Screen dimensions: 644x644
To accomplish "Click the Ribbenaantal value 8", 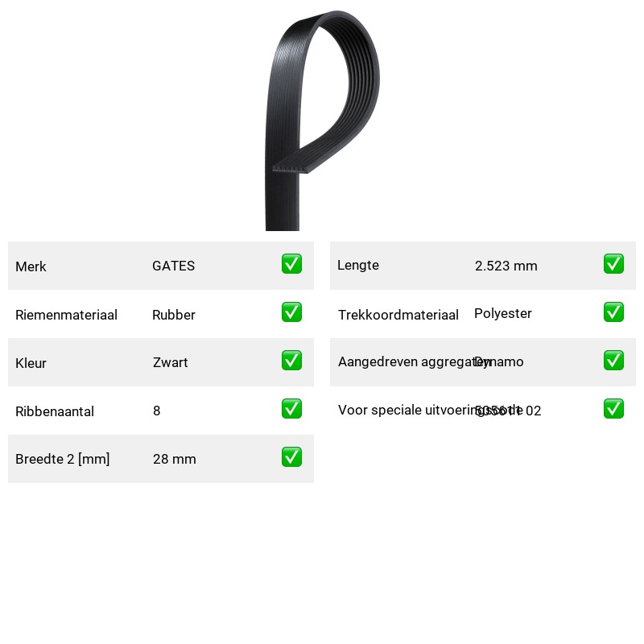I will click(x=156, y=411).
